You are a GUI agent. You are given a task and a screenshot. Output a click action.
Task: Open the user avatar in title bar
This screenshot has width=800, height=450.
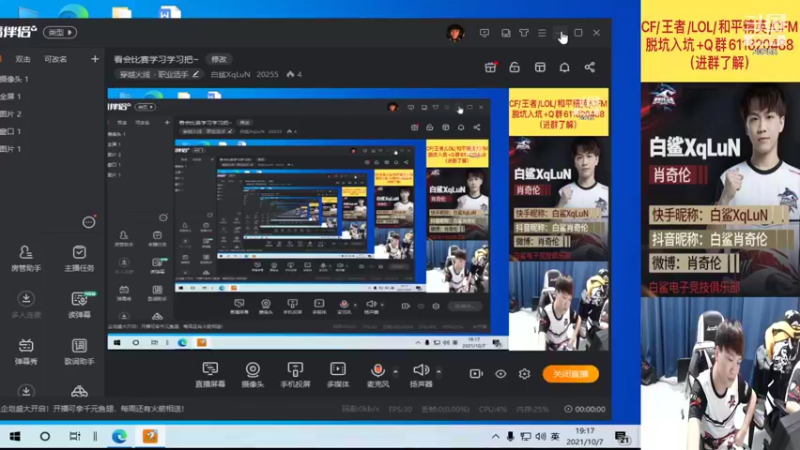point(455,33)
